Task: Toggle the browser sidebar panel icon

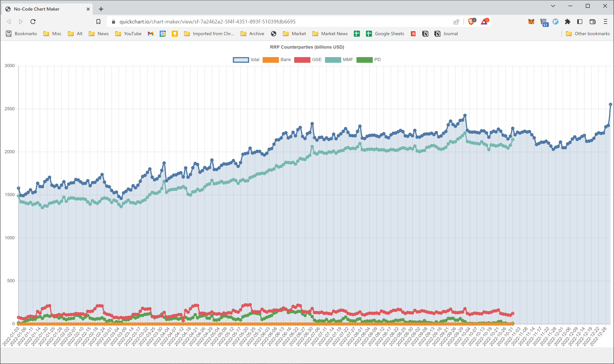Action: 580,22
